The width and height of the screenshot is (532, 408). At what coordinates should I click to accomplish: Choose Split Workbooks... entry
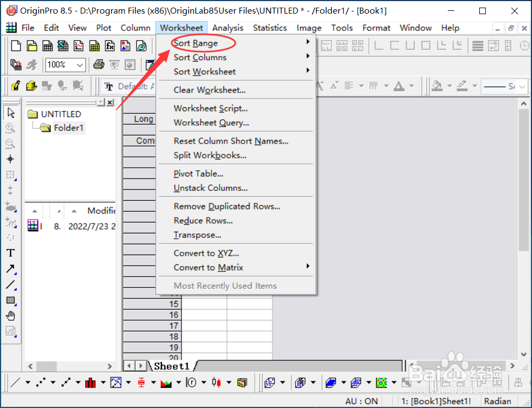(236, 155)
